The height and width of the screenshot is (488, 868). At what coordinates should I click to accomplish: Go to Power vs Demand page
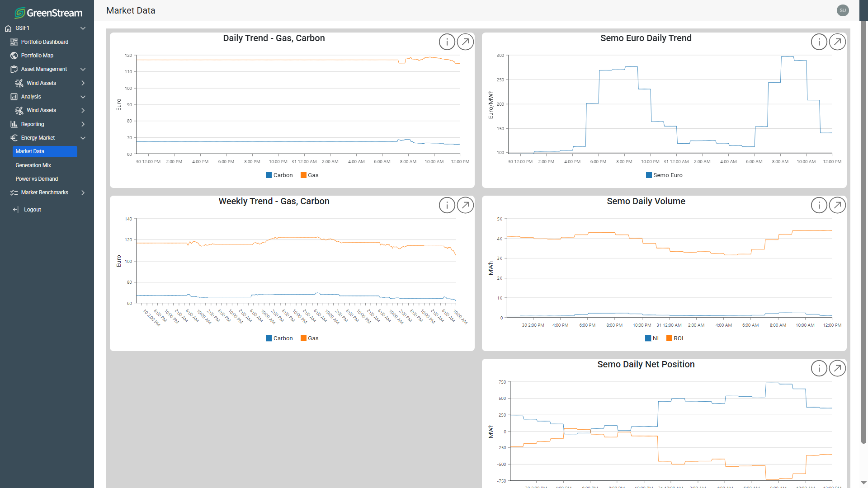pyautogui.click(x=37, y=179)
